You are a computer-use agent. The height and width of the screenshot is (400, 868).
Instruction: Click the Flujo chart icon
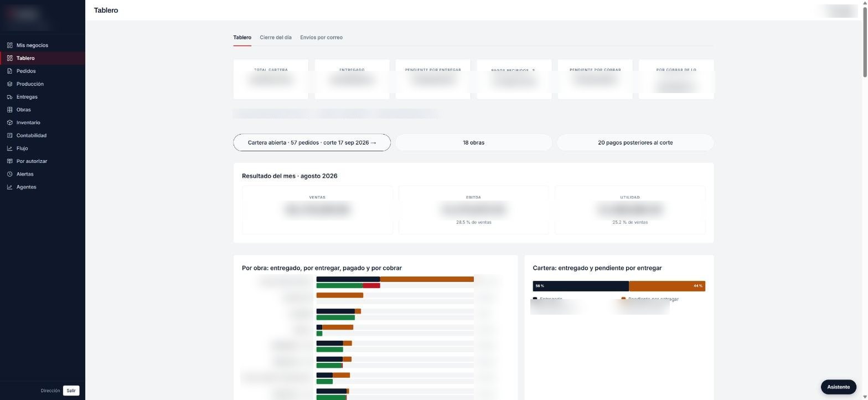(9, 148)
